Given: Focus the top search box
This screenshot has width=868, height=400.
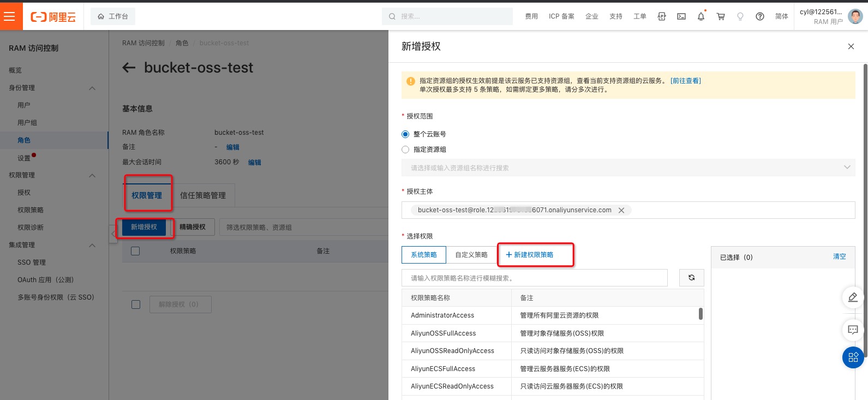Looking at the screenshot, I should [447, 16].
